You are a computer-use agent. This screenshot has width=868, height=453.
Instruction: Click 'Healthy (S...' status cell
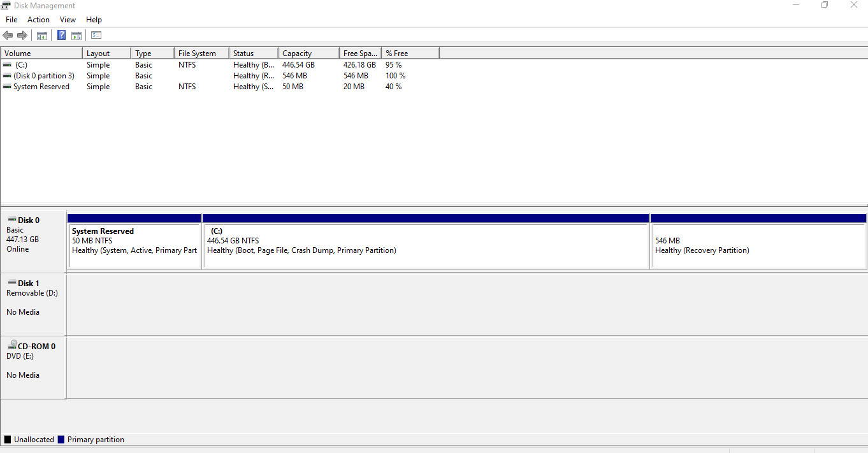254,87
